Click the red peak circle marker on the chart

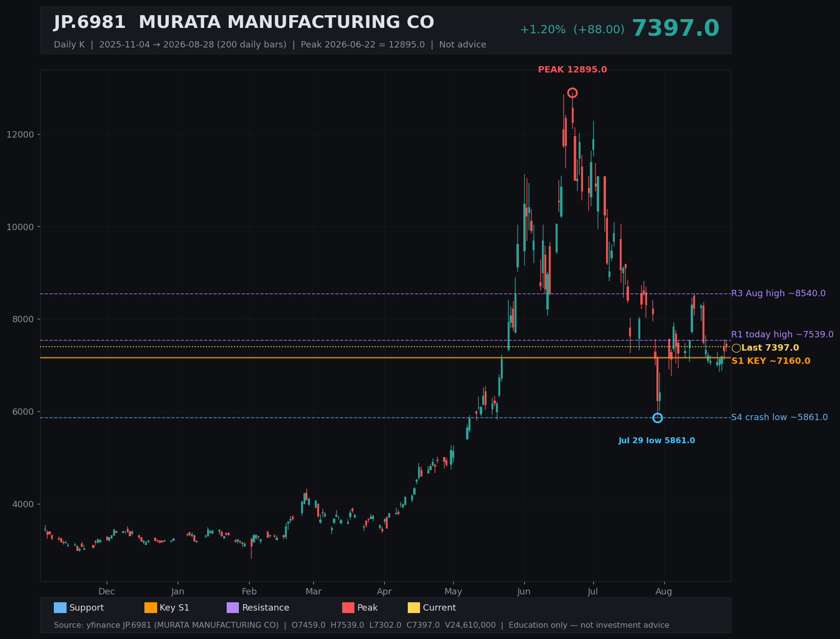pos(572,93)
